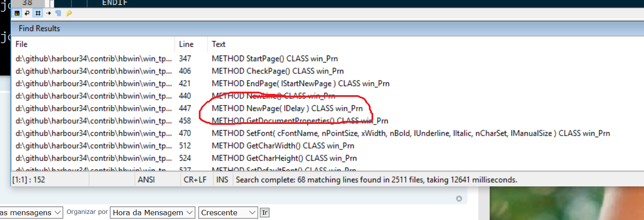
Task: Click file path cell in line 347 row
Action: point(94,58)
